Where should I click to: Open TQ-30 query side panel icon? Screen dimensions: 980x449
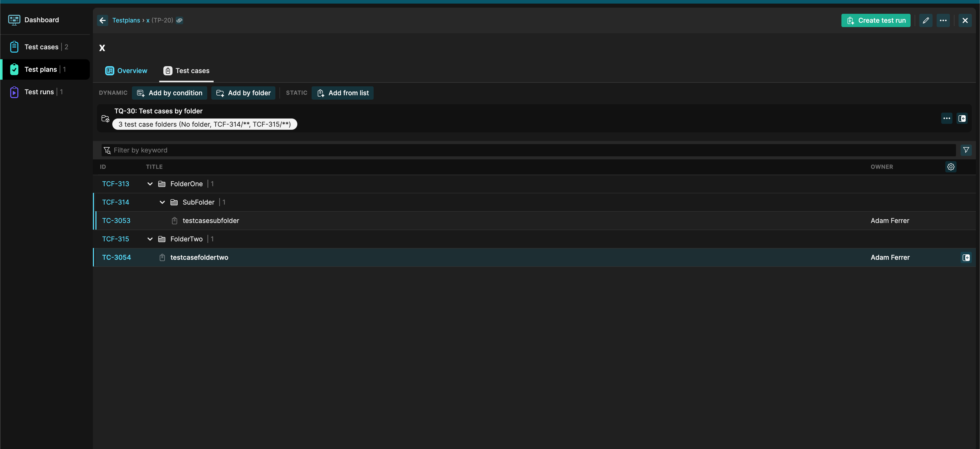click(x=962, y=119)
